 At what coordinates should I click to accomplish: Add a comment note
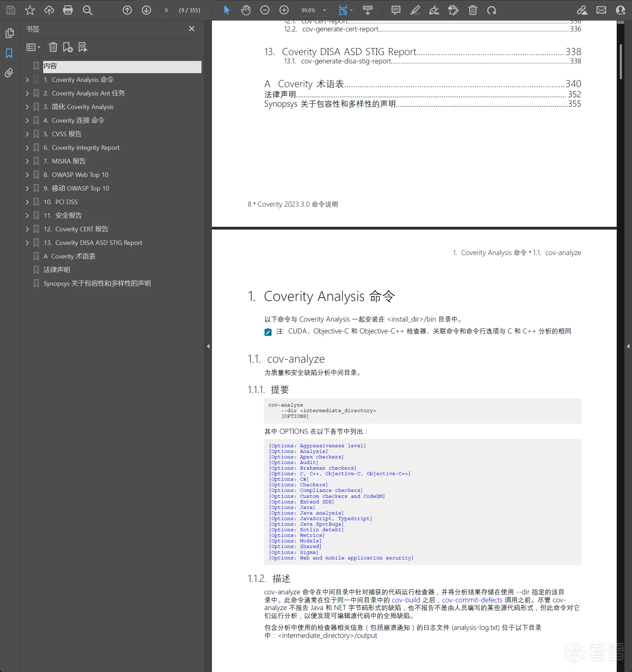click(x=396, y=10)
